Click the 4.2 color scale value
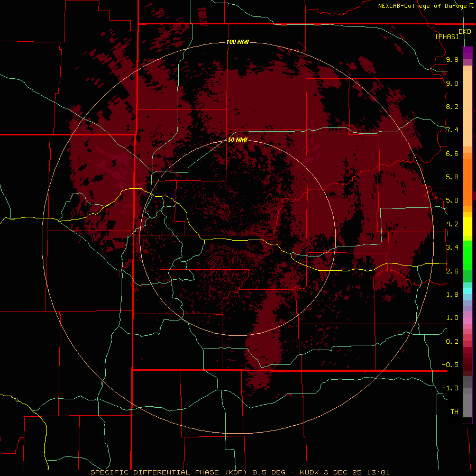This screenshot has height=476, width=476. (452, 224)
